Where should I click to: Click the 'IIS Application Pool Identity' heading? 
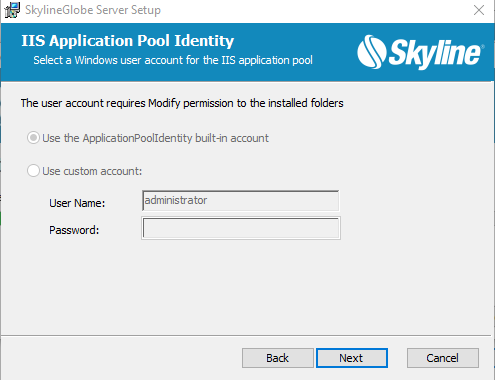tap(128, 41)
